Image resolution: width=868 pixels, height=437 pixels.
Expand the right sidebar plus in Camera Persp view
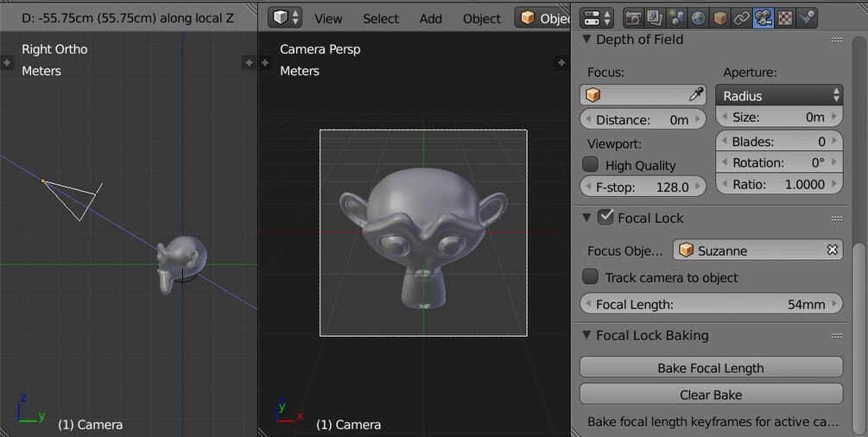[x=561, y=62]
